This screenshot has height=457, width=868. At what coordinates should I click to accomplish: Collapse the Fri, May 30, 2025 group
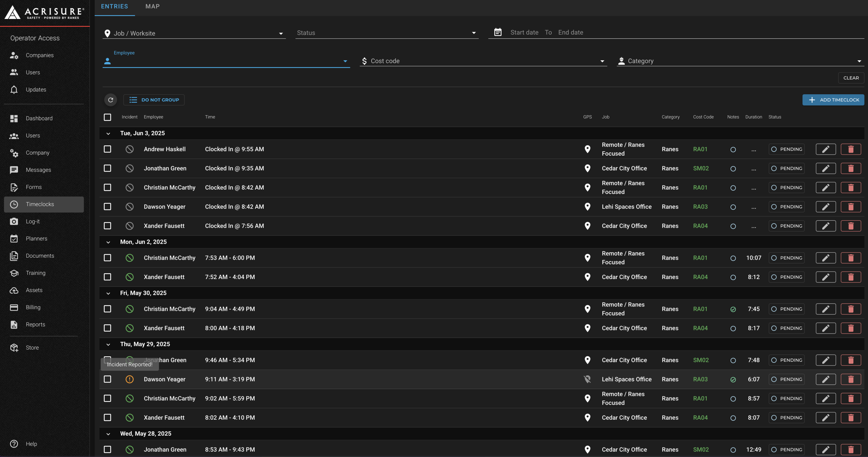click(108, 293)
